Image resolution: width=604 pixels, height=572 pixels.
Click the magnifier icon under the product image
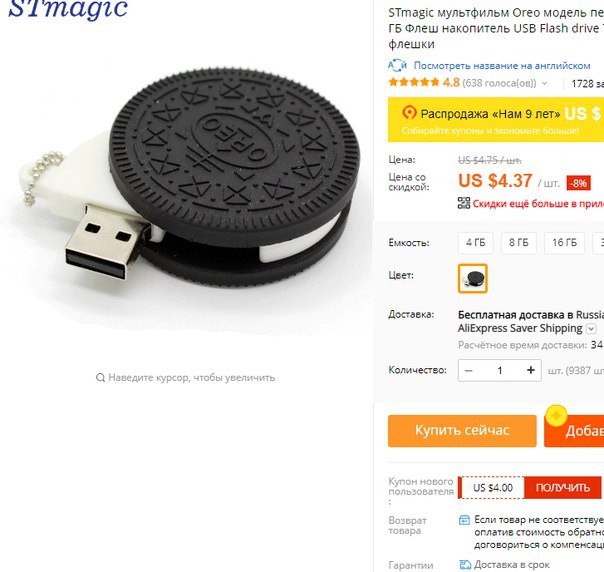[100, 377]
